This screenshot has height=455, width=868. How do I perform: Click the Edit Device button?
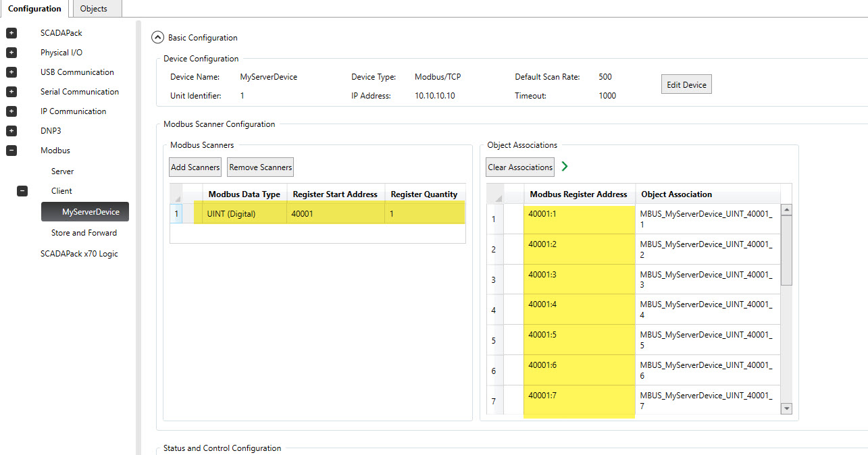click(686, 85)
